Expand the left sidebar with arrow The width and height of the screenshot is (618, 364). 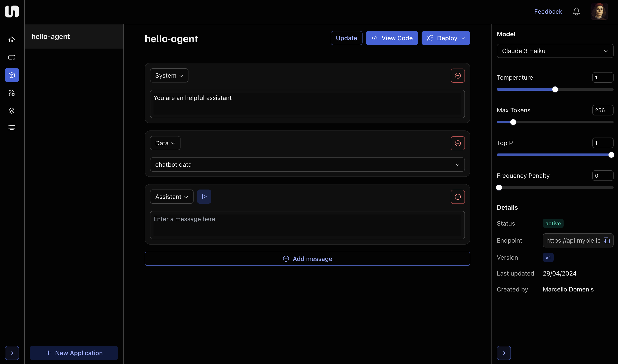(x=12, y=353)
